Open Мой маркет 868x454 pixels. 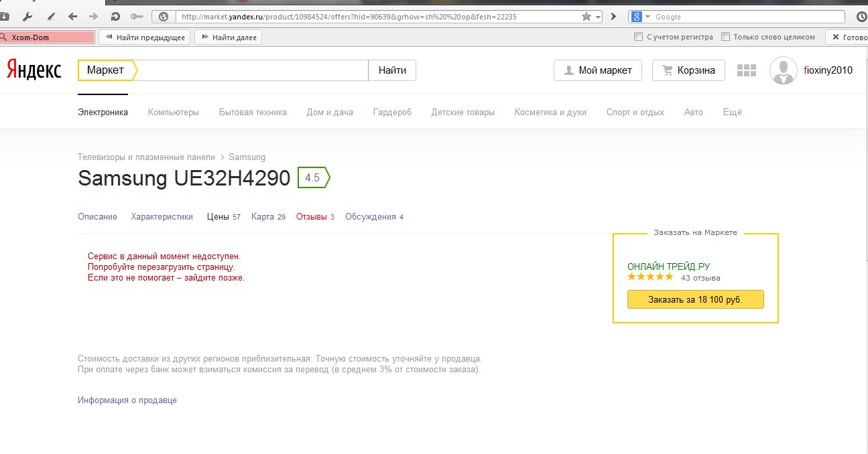(598, 70)
